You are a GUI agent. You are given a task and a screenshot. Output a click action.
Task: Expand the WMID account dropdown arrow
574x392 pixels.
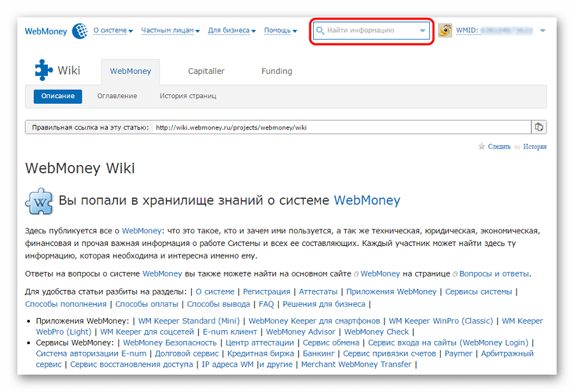[x=543, y=31]
